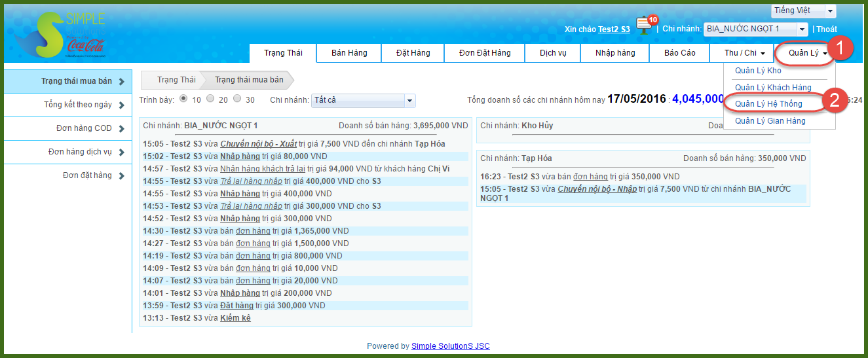Select the 30 rows display radio button
The height and width of the screenshot is (358, 868).
(237, 99)
